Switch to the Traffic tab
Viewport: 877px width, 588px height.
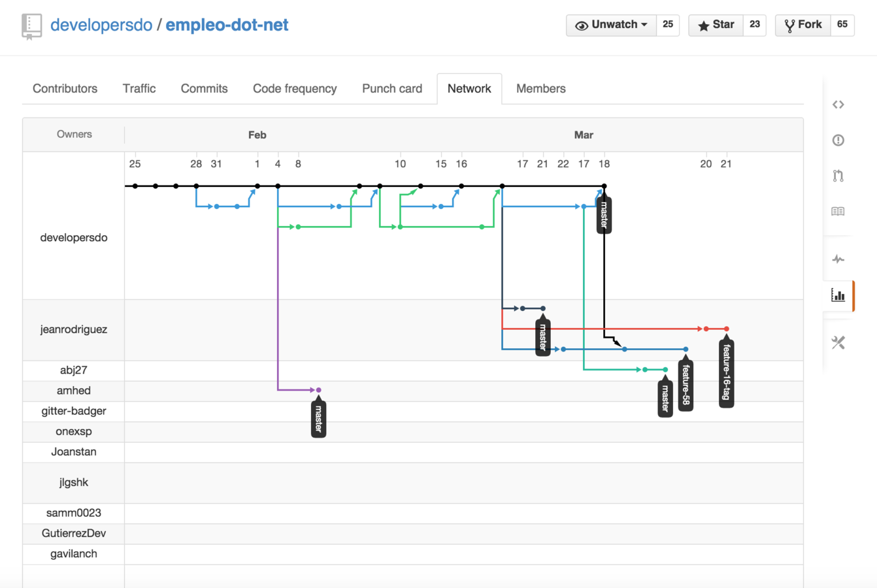[139, 89]
